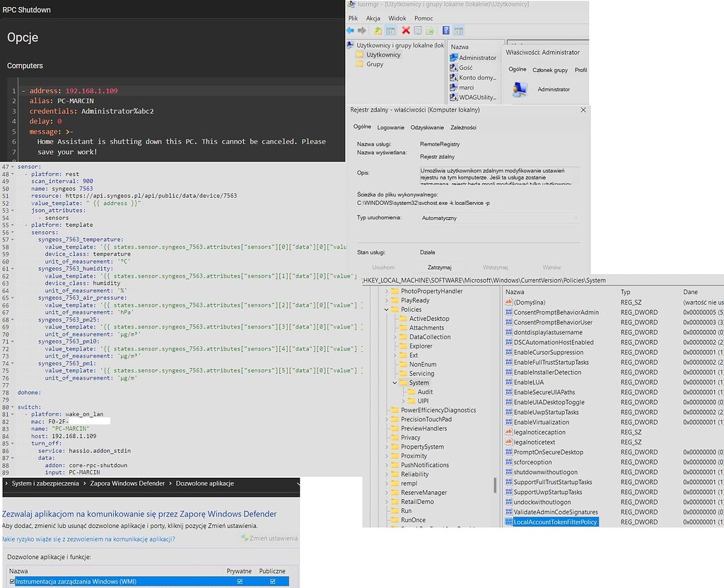Viewport: 724px width, 588px height.
Task: Click the Export list toolbar icon
Action: 428,30
